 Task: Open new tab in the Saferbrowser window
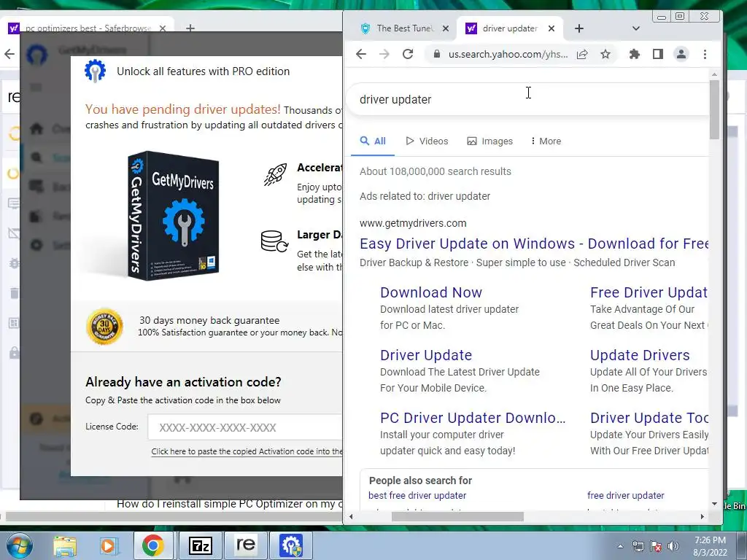point(190,28)
